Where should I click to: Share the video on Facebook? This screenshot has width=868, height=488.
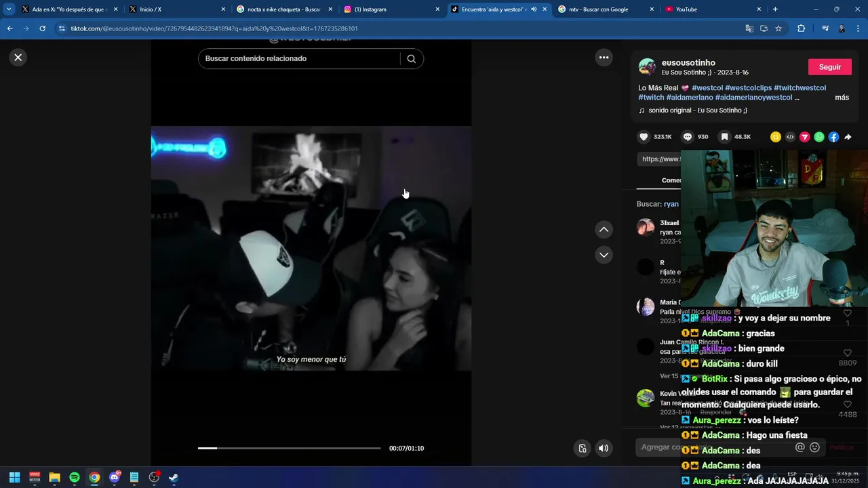pyautogui.click(x=833, y=137)
